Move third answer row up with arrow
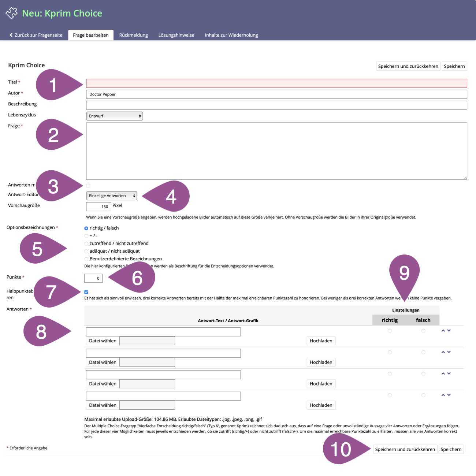 443,374
